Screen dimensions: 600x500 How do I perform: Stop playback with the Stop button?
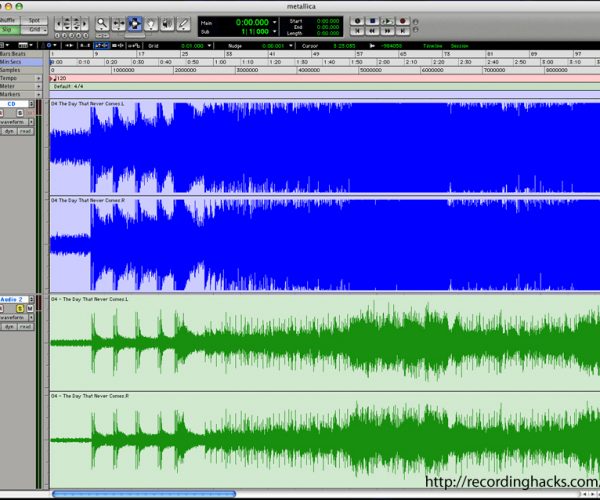coord(372,21)
